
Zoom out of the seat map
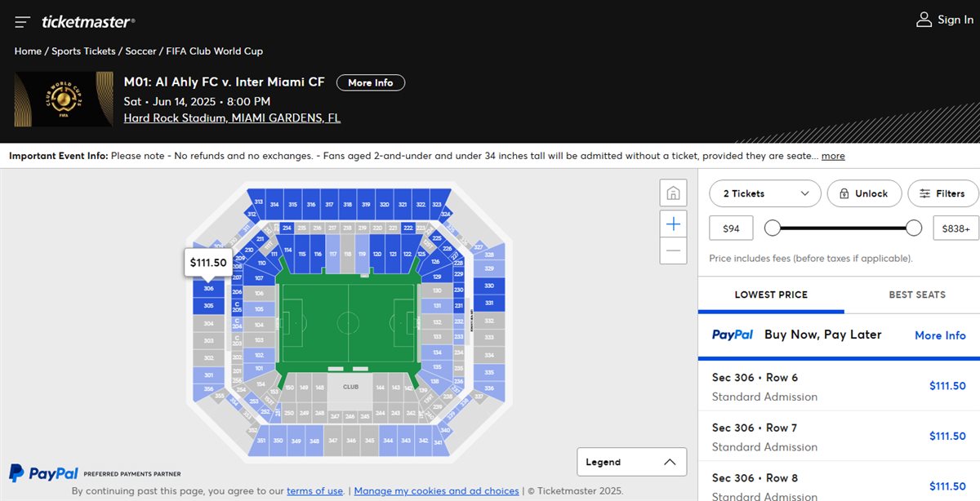pos(674,250)
